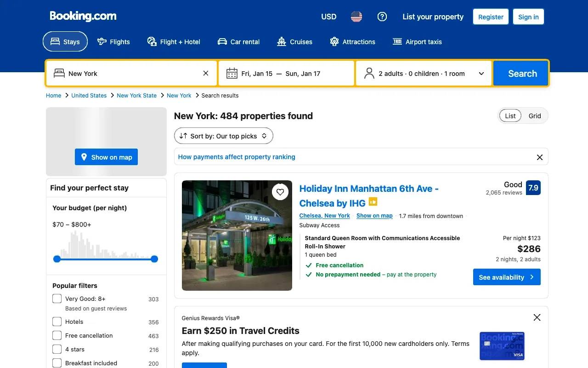Enable the Very Good: 8+ filter
The width and height of the screenshot is (588, 368).
pos(57,299)
